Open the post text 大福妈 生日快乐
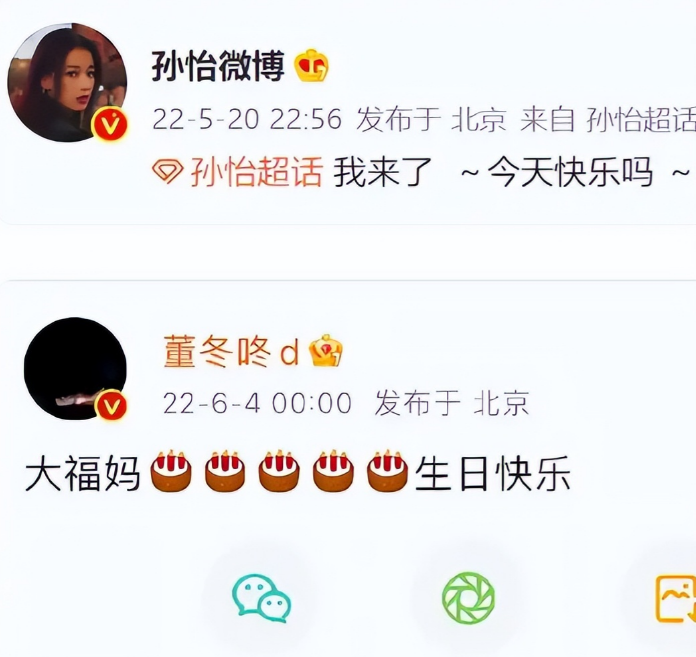This screenshot has width=696, height=657. [297, 473]
